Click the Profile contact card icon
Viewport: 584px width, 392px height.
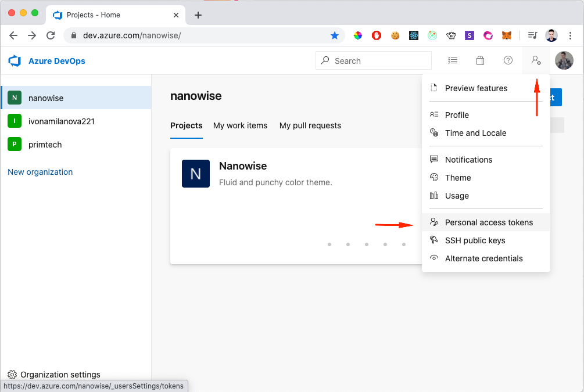click(434, 114)
